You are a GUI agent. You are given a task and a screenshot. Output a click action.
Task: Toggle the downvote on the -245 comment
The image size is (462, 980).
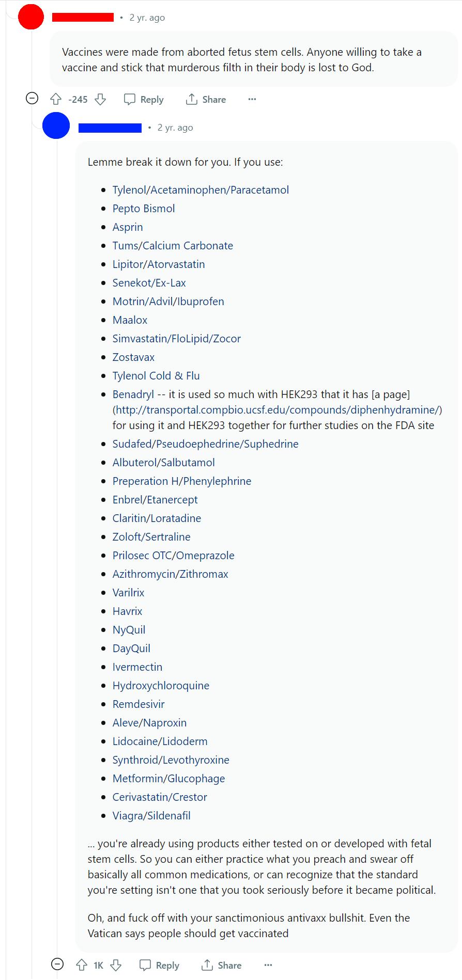(x=100, y=99)
